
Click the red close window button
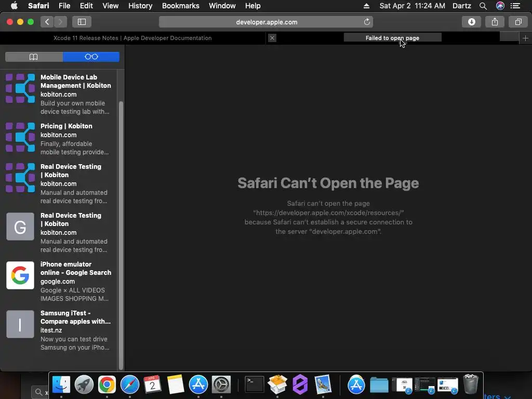pos(10,22)
